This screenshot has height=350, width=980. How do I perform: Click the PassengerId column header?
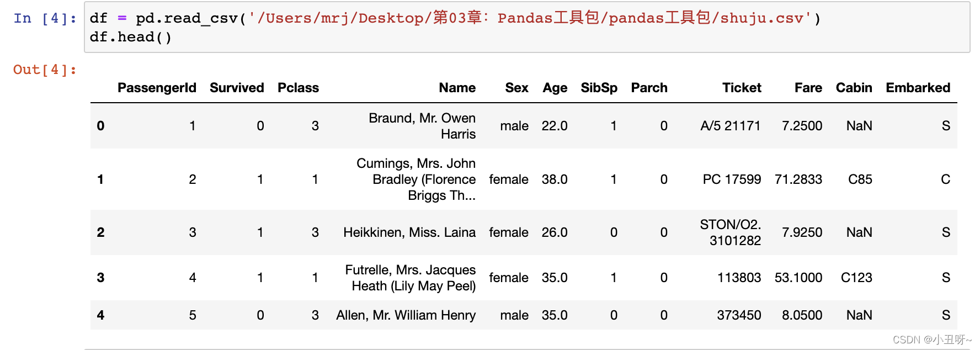[157, 88]
